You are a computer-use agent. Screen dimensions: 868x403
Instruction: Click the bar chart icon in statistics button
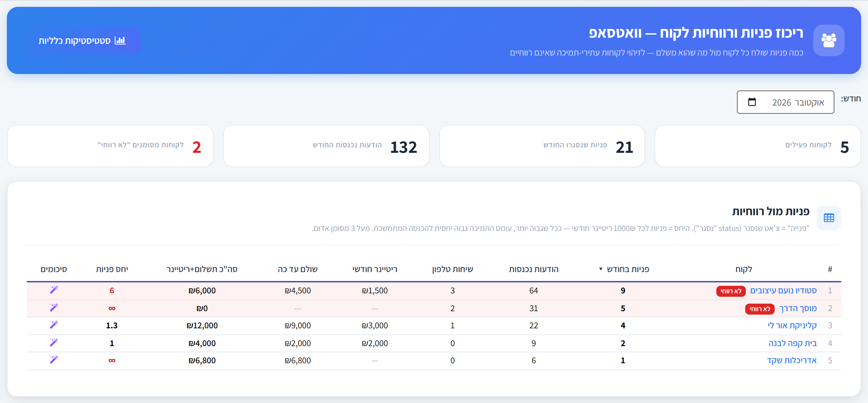point(120,40)
